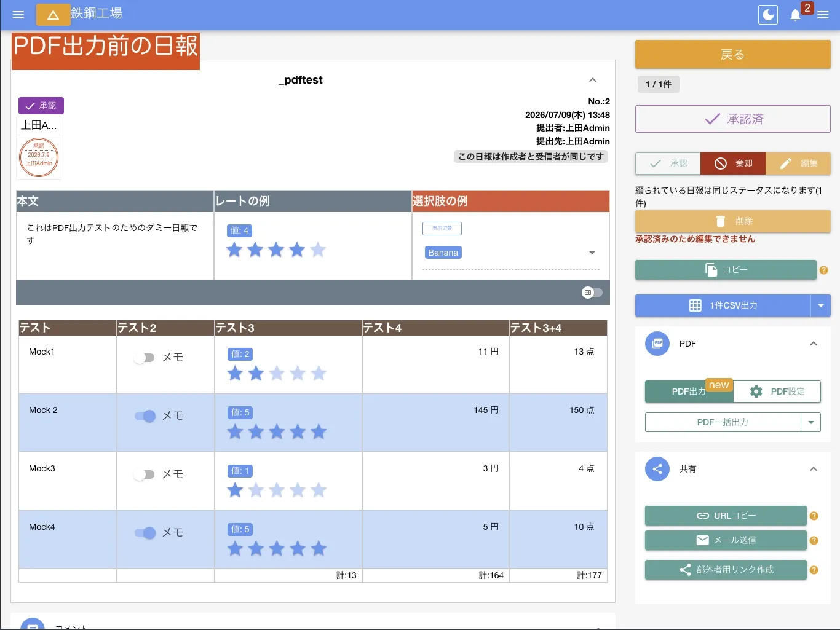The width and height of the screenshot is (840, 630).
Task: Click the small 表示切替 button
Action: click(442, 229)
